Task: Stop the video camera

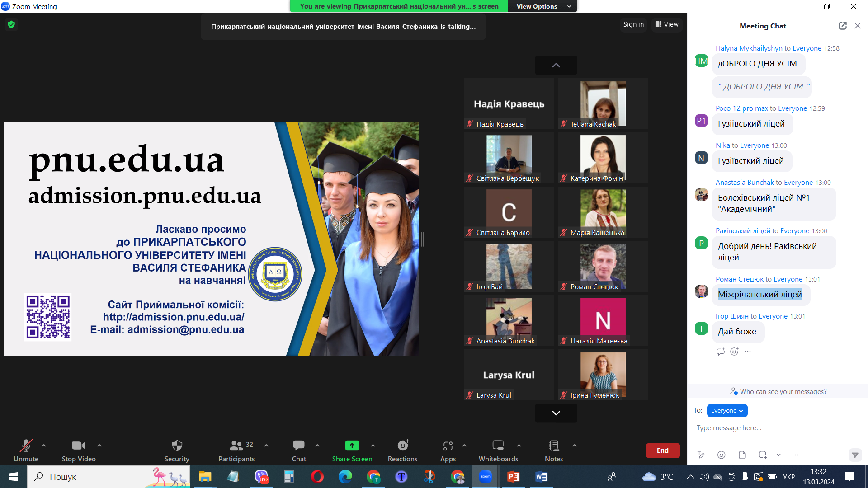Action: tap(78, 446)
